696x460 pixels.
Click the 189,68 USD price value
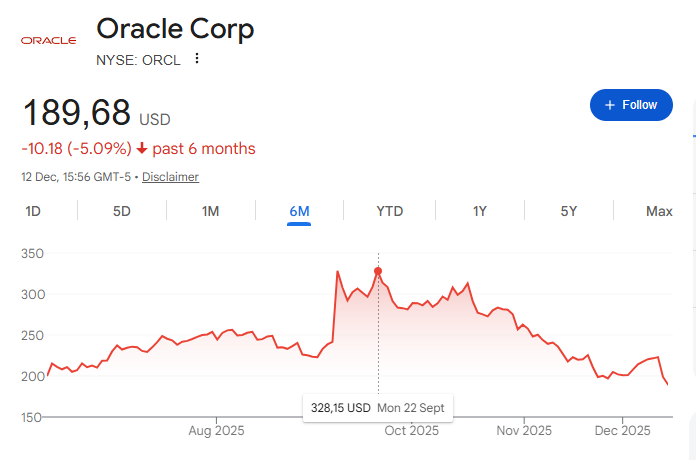tap(77, 112)
